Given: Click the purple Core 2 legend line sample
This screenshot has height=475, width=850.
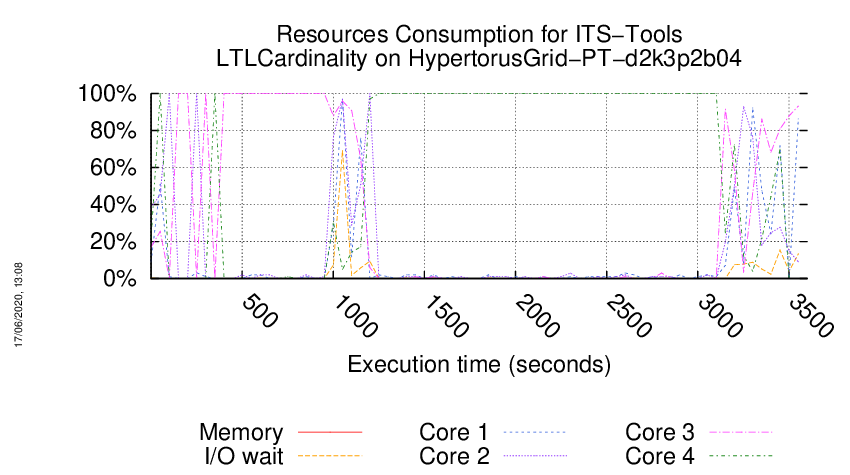Looking at the screenshot, I should tap(535, 456).
